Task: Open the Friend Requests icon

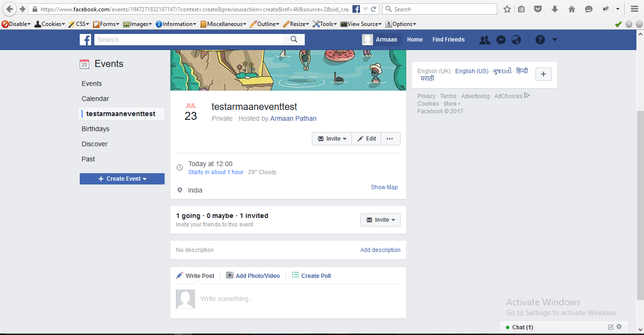Action: (x=485, y=40)
